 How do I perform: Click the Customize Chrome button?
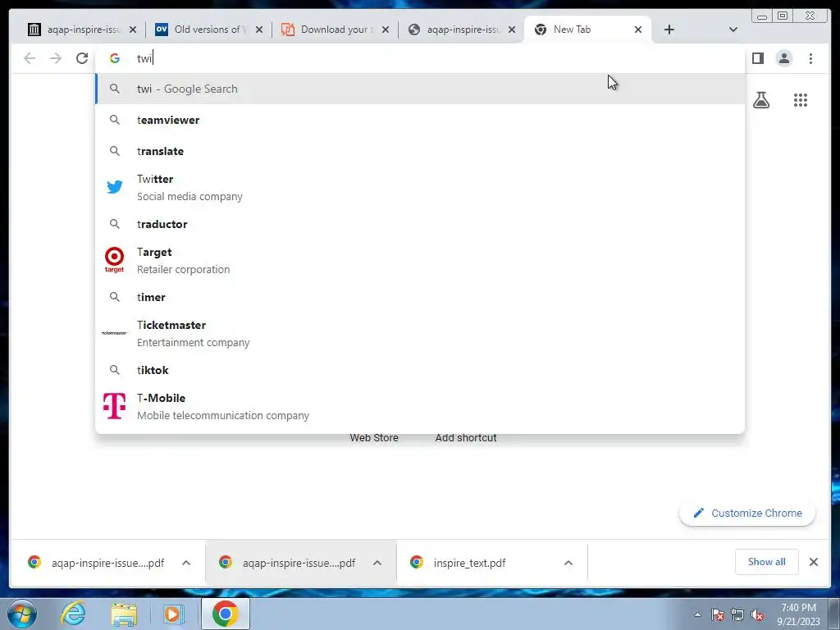(747, 513)
